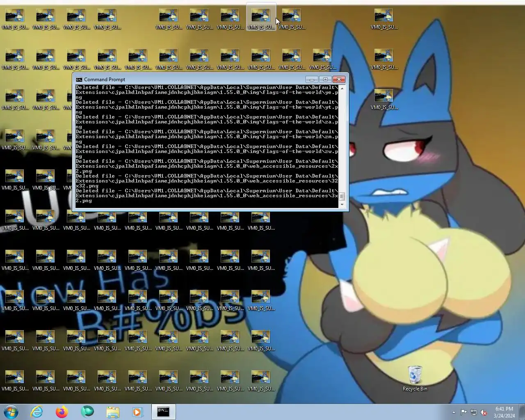Open the Action Center flag icon

(x=463, y=412)
